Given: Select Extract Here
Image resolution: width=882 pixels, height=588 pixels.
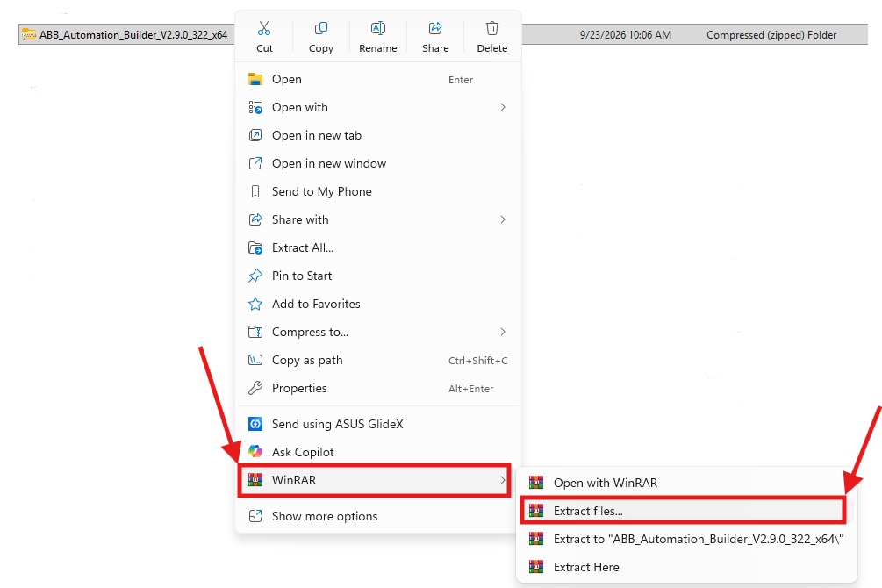Looking at the screenshot, I should pyautogui.click(x=687, y=567).
